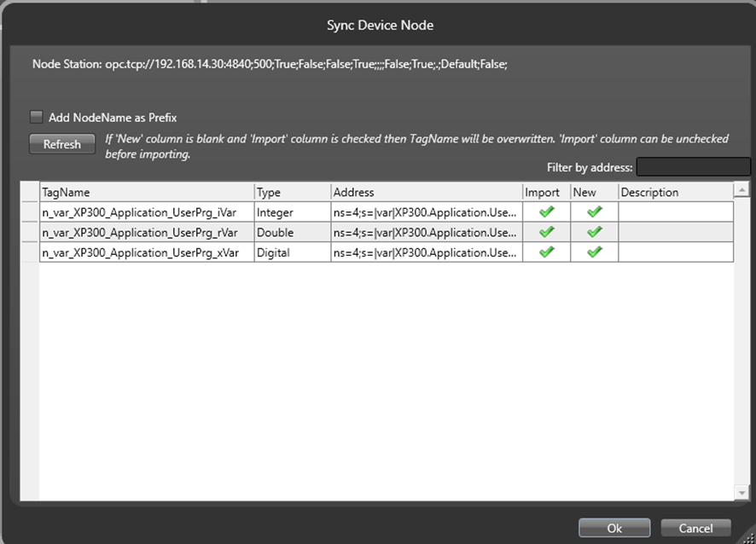
Task: Uncheck Import checkmark for iVar tag
Action: (x=547, y=211)
